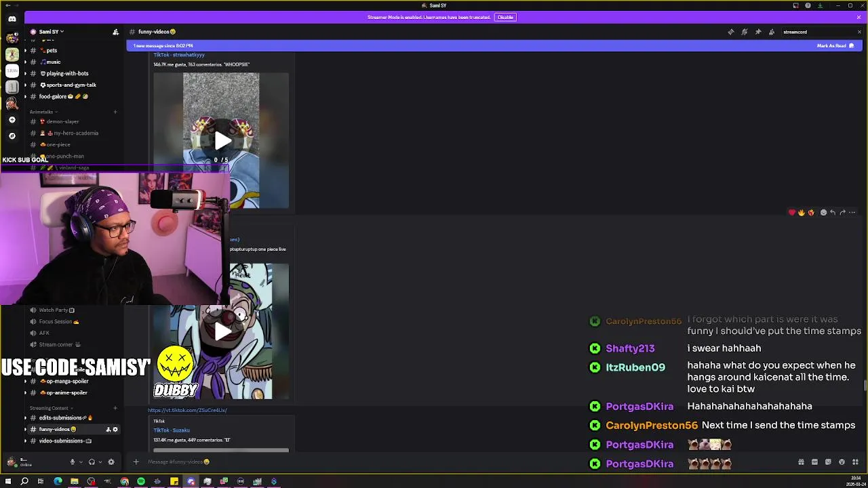Disable Streamer Mode button
Image resolution: width=868 pixels, height=488 pixels.
pyautogui.click(x=505, y=17)
